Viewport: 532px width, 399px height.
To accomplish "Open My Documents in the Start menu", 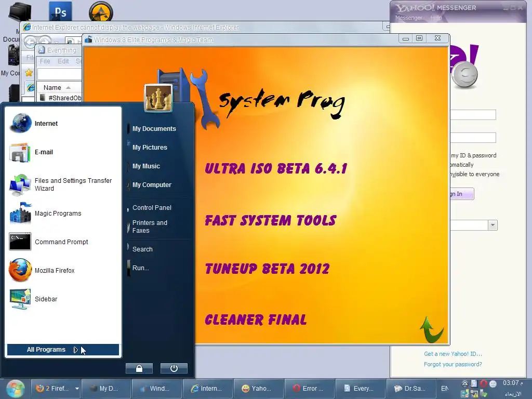I will click(x=154, y=129).
